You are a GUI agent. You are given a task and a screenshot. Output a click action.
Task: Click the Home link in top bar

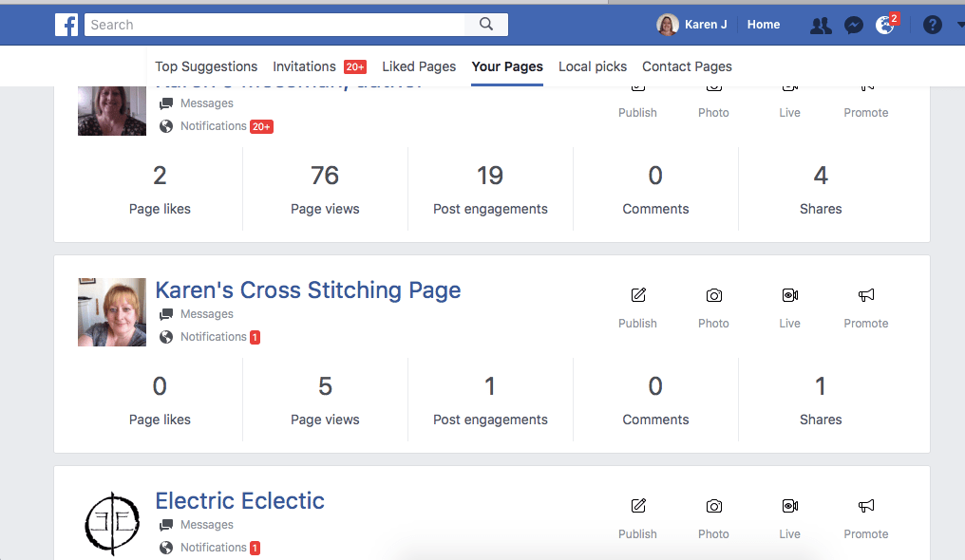coord(764,25)
